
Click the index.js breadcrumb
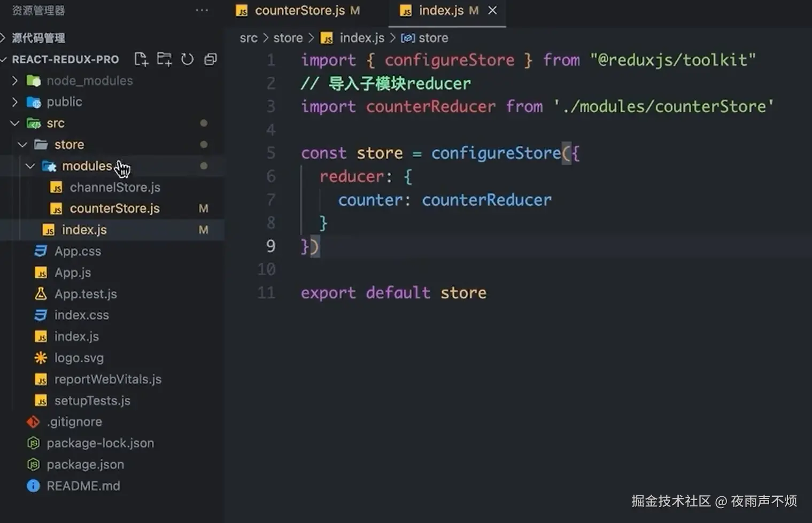click(x=362, y=38)
